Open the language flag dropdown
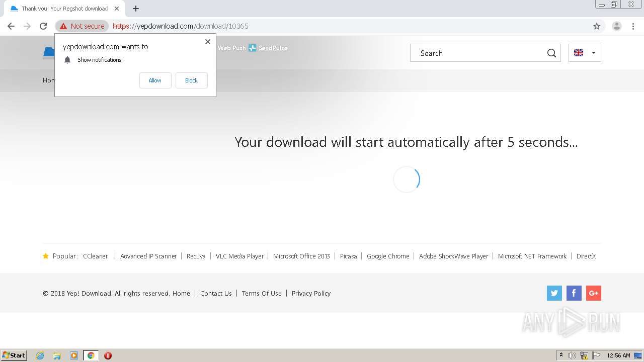644x362 pixels. pyautogui.click(x=585, y=53)
